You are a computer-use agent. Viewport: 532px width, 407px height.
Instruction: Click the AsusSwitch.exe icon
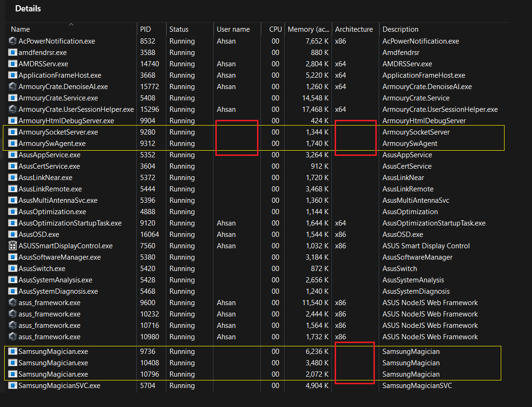[x=13, y=269]
